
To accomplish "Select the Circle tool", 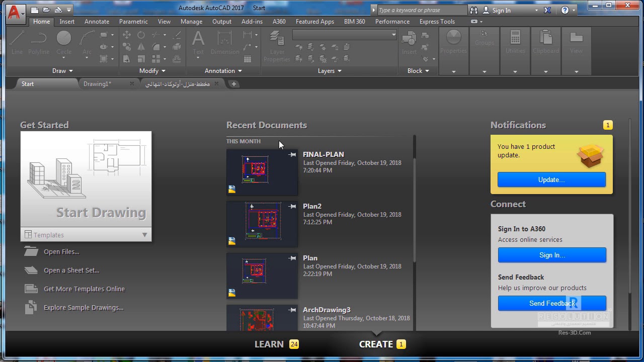I will coord(64,43).
